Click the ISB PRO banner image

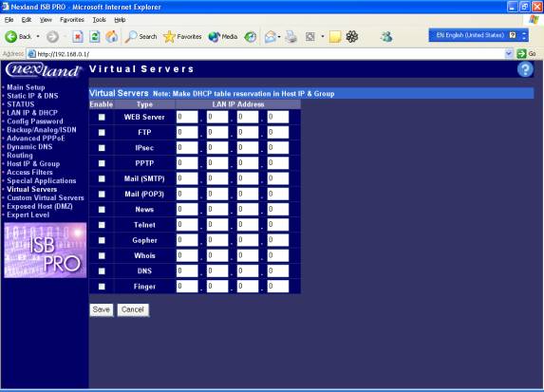click(x=46, y=250)
